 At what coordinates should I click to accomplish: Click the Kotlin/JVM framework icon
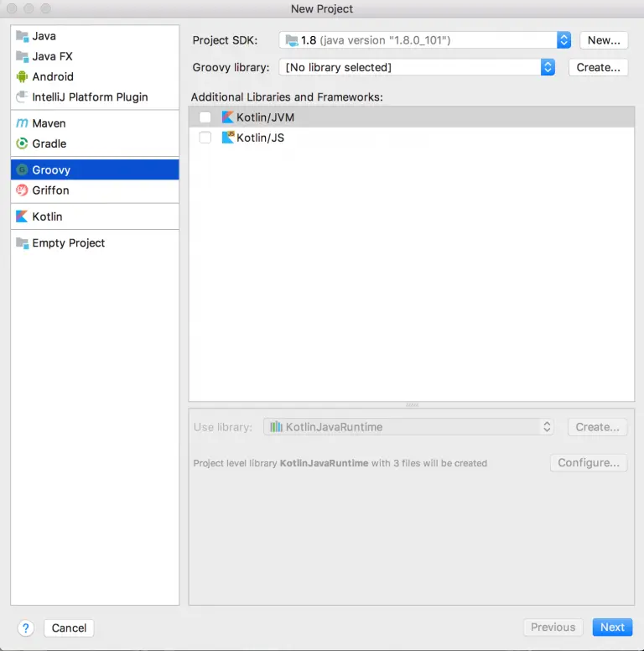click(228, 117)
